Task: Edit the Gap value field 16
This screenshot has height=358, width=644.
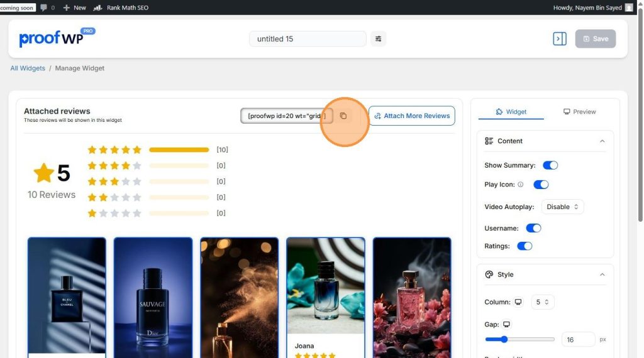Action: tap(578, 340)
